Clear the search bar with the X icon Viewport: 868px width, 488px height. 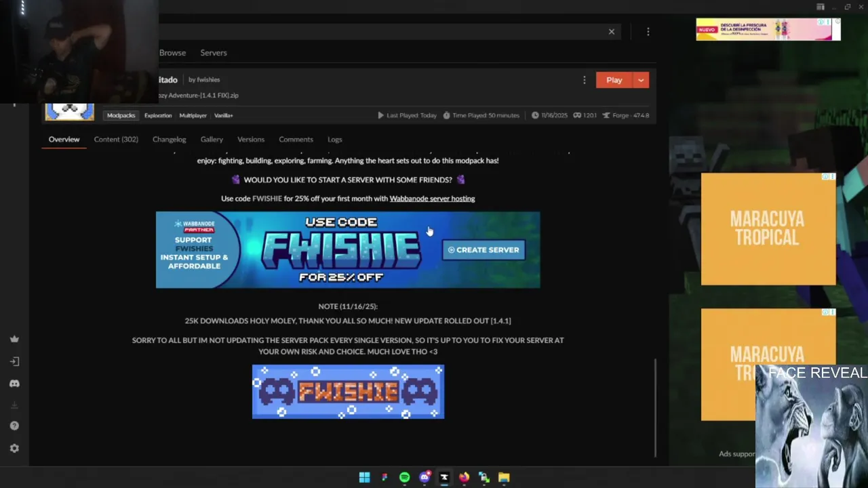[611, 31]
